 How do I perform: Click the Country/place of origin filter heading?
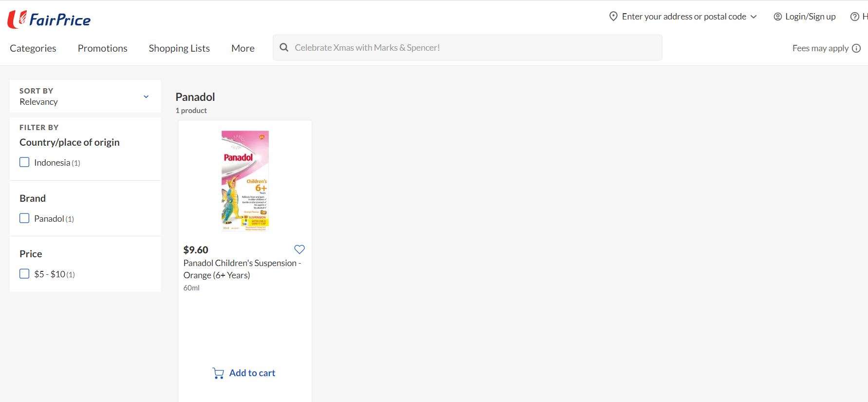pos(70,142)
